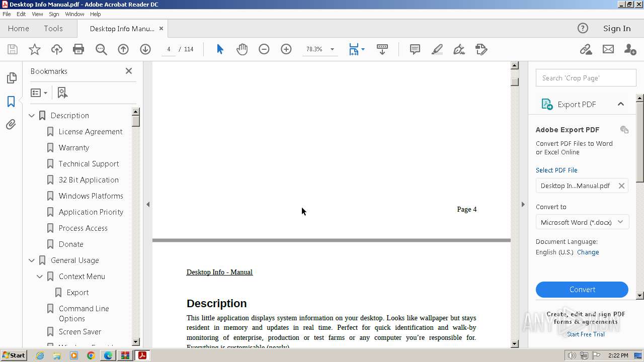Click the scrolling mode icon
The width and height of the screenshot is (644, 362).
(382, 49)
